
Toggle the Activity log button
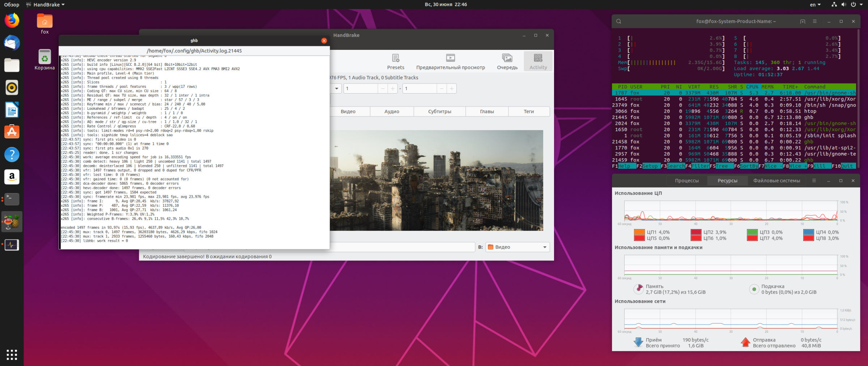coord(538,62)
